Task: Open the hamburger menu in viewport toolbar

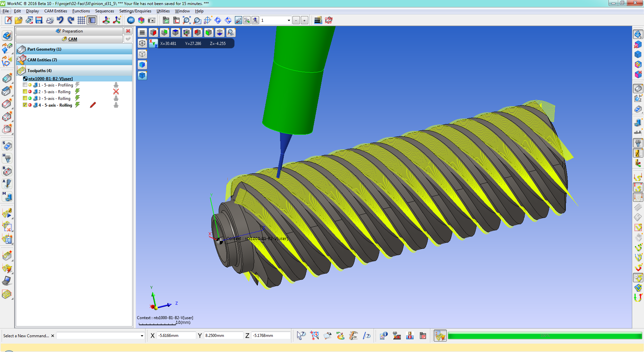Action: pos(142,33)
